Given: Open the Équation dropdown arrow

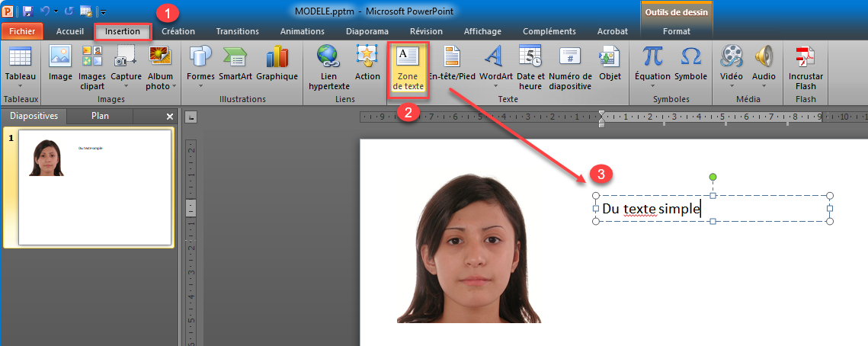Looking at the screenshot, I should coord(652,86).
